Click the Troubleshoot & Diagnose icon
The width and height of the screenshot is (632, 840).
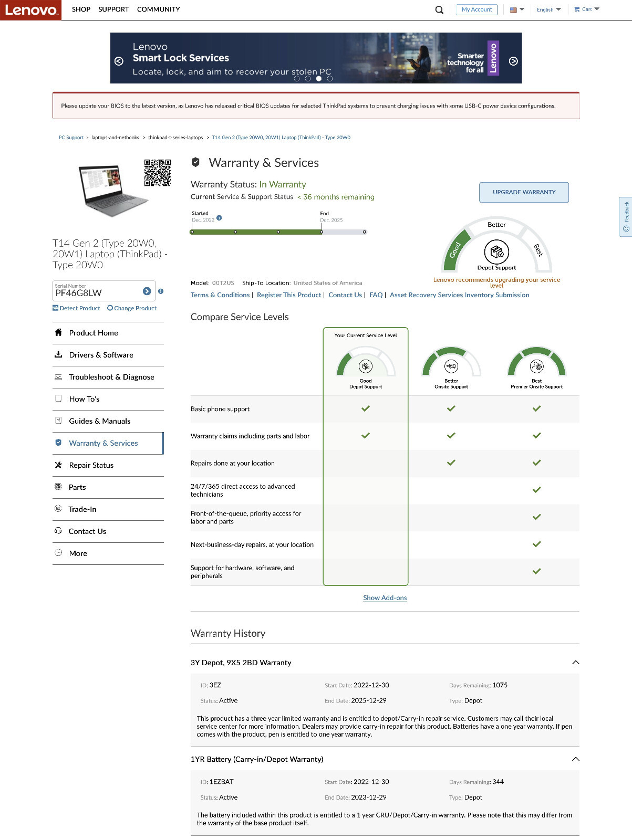tap(58, 376)
